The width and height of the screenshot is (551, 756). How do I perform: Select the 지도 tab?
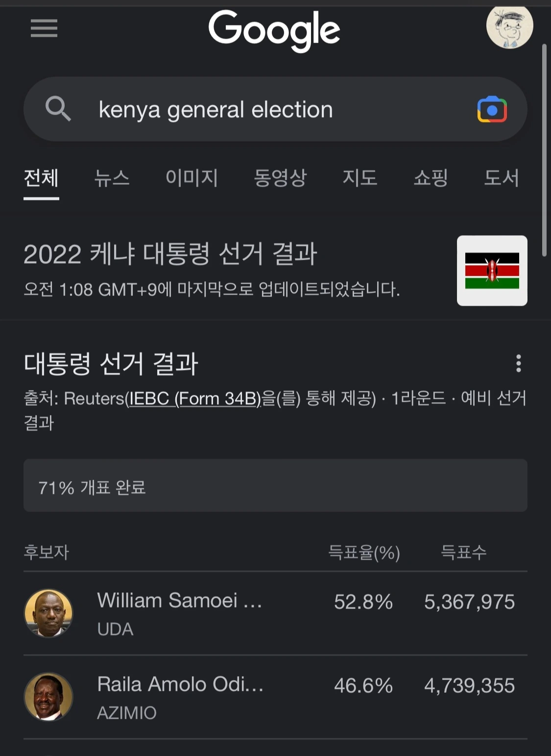click(x=360, y=177)
